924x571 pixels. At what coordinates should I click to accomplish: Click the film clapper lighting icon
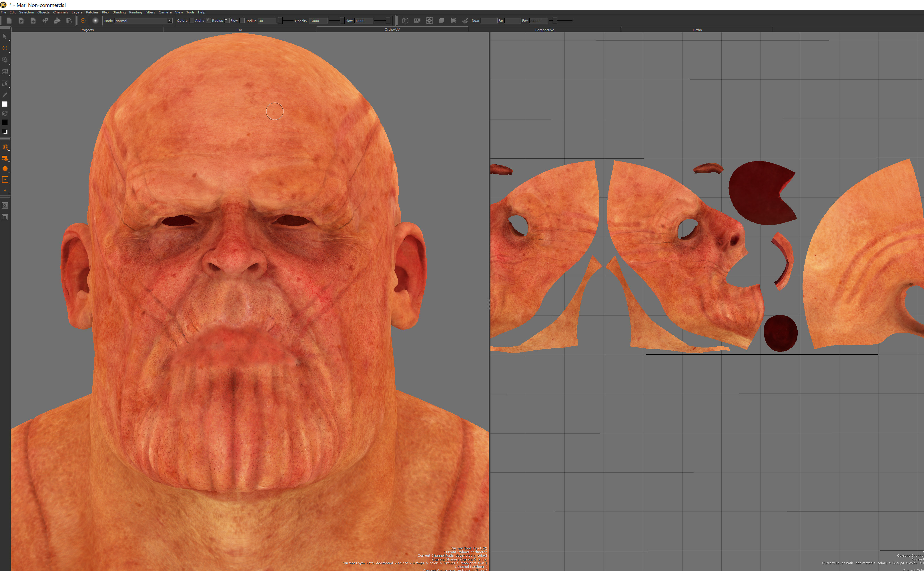point(453,21)
